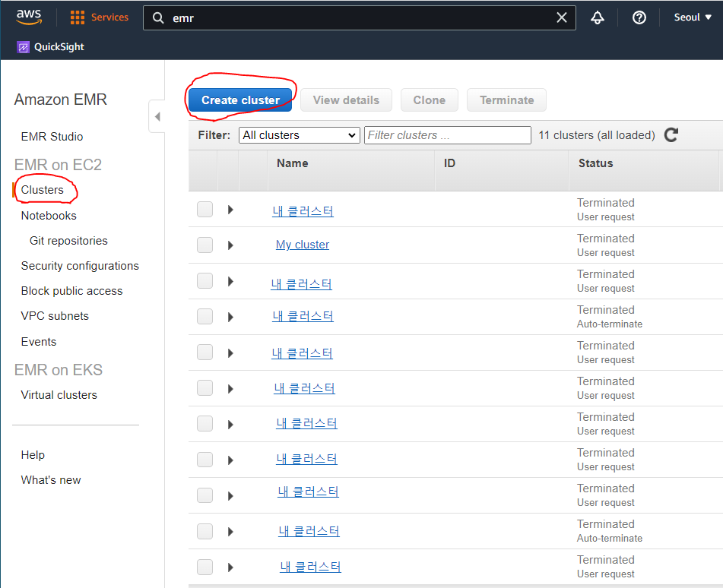This screenshot has height=588, width=723.
Task: Expand the row just below My cluster
Action: pos(230,281)
